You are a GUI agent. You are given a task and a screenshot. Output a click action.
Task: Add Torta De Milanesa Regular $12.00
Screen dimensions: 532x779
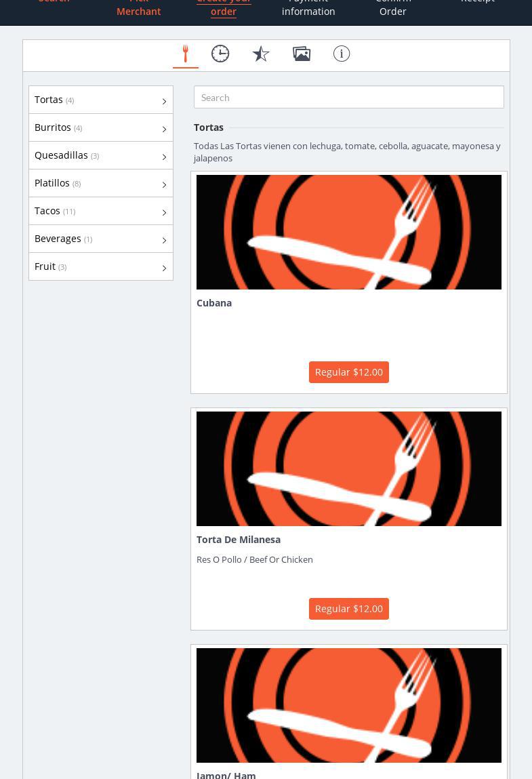pos(348,609)
